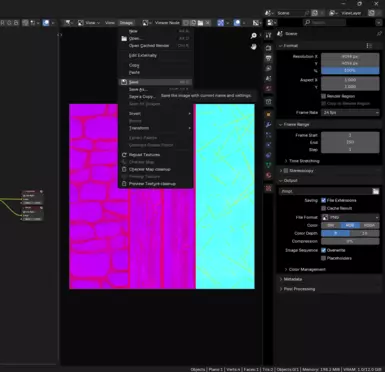Open the Object Data properties tab
The image size is (385, 372).
269,165
